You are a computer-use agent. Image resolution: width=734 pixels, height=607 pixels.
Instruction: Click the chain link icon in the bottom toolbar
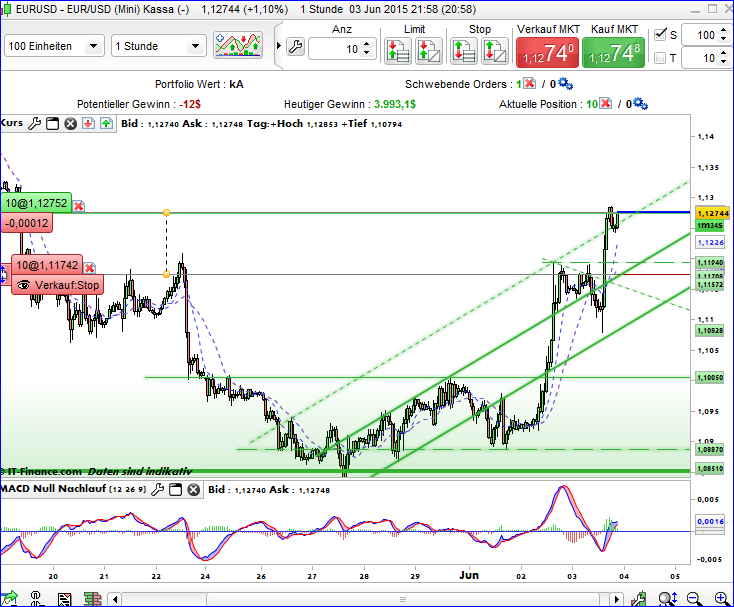(x=36, y=599)
